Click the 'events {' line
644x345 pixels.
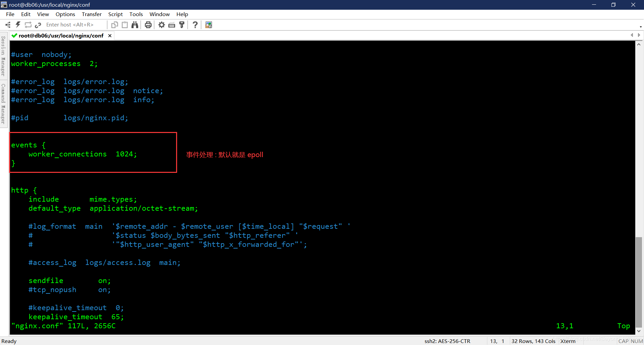tap(28, 145)
